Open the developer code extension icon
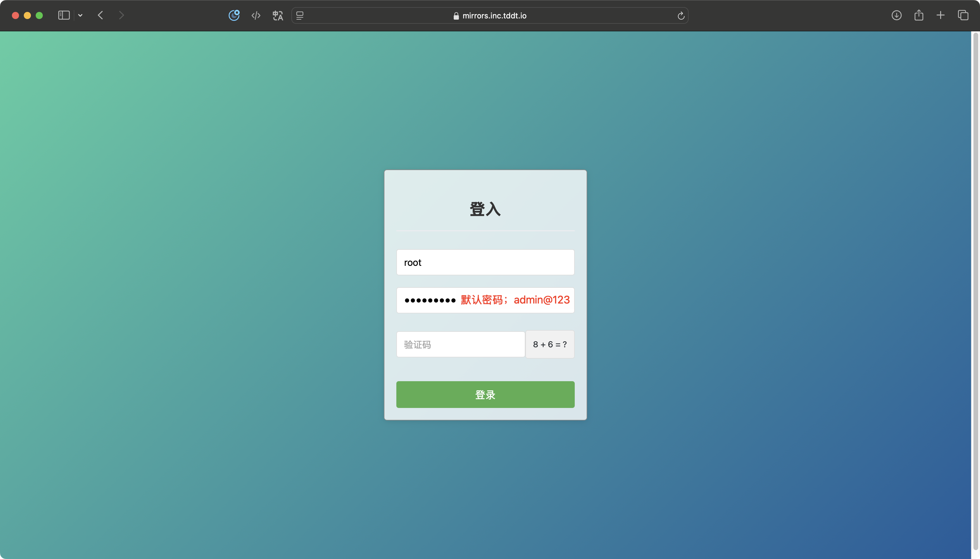 256,15
